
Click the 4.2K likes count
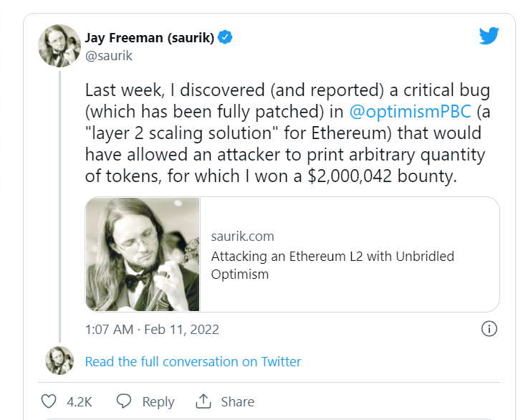coord(79,401)
